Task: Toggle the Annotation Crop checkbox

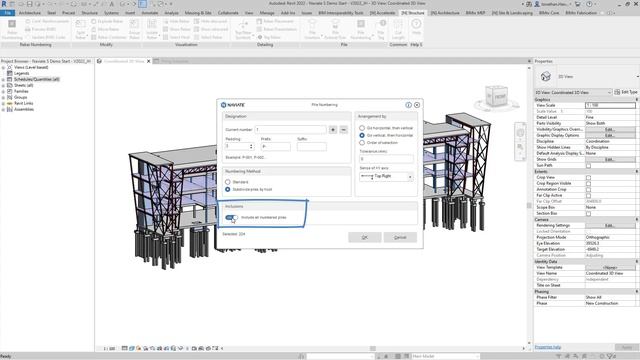Action: coord(588,189)
